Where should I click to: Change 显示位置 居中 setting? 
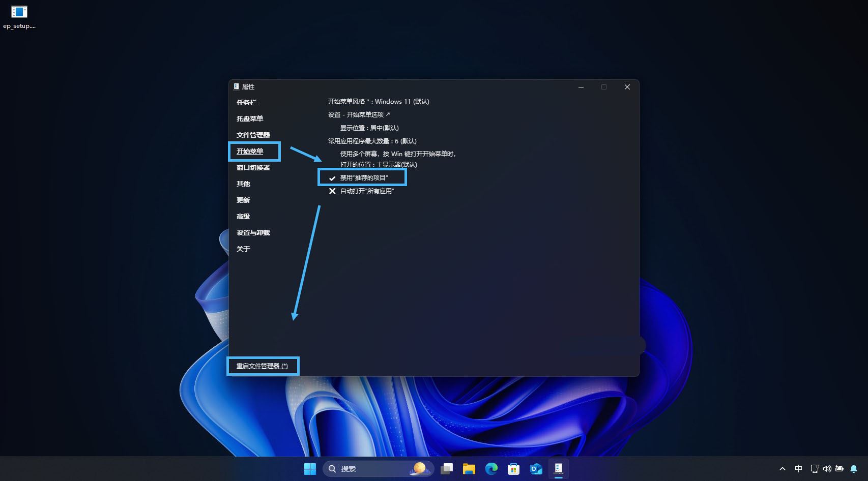coord(369,128)
